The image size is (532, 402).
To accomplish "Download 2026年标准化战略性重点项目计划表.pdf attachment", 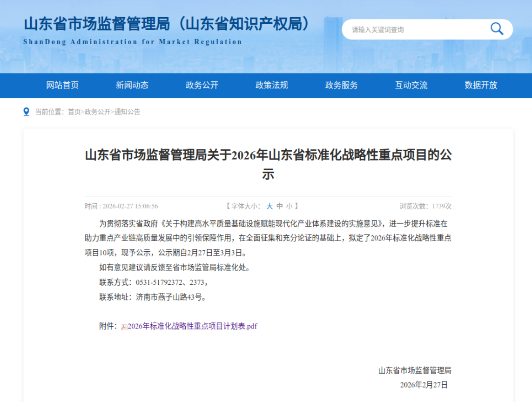I will click(x=192, y=326).
